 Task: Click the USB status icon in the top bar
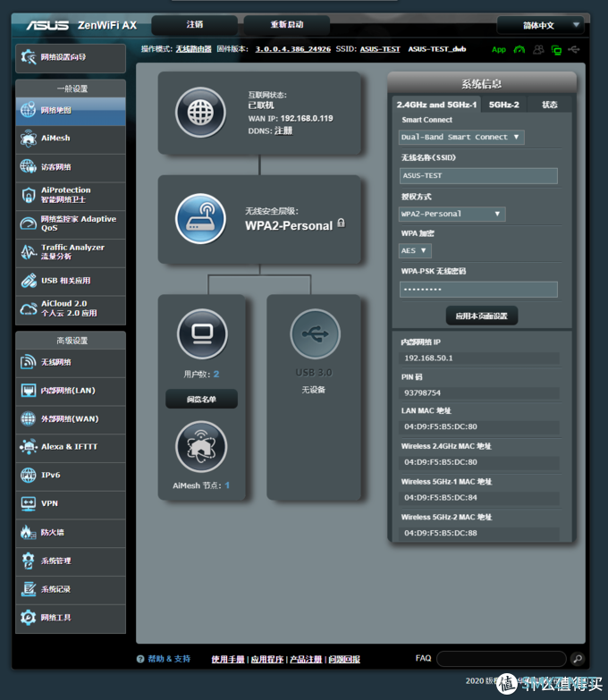(x=574, y=49)
